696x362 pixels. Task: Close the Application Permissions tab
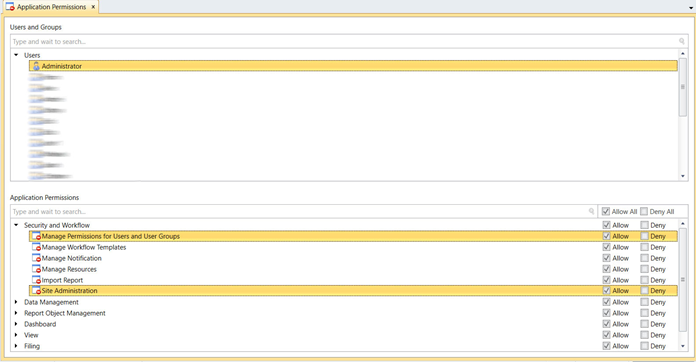(93, 7)
